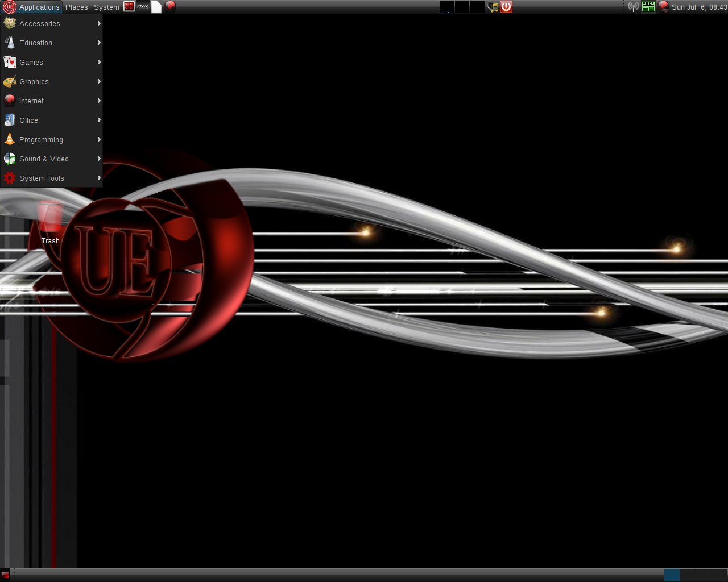Open the System menu
Image resolution: width=728 pixels, height=582 pixels.
pos(106,7)
